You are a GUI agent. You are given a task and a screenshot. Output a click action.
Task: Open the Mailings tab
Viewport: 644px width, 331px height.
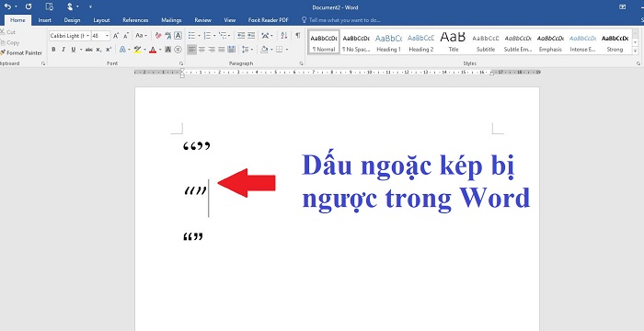[x=171, y=19]
